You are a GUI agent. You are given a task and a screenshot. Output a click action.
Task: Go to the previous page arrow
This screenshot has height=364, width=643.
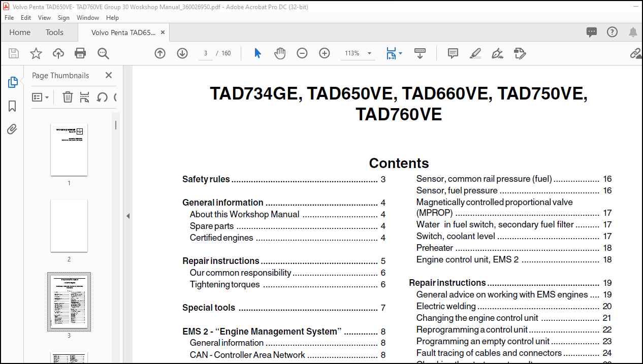(160, 53)
